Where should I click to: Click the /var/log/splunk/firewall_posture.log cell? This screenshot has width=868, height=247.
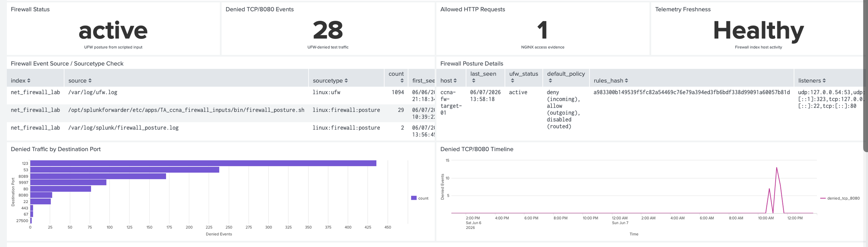pyautogui.click(x=123, y=128)
